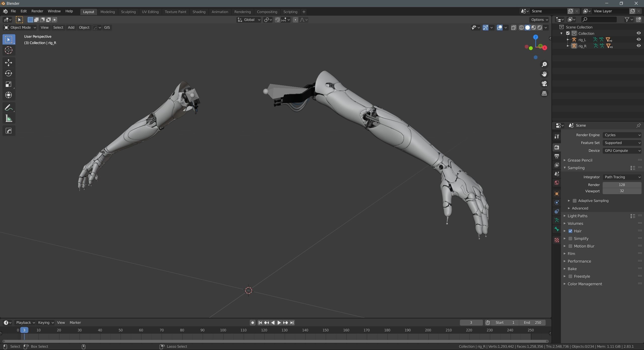
Task: Switch to the Shading workspace tab
Action: pos(199,12)
